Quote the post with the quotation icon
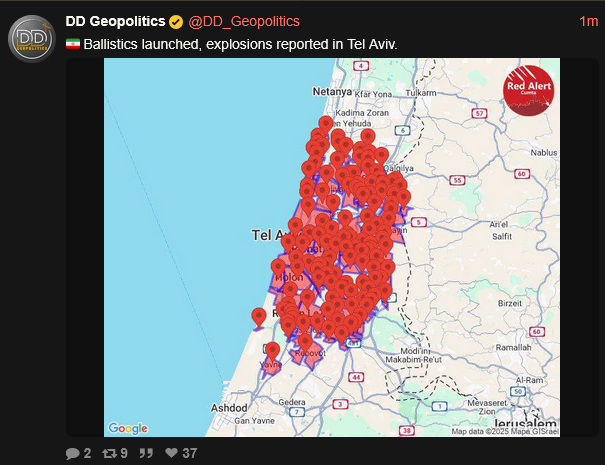605x465 pixels. 146,453
